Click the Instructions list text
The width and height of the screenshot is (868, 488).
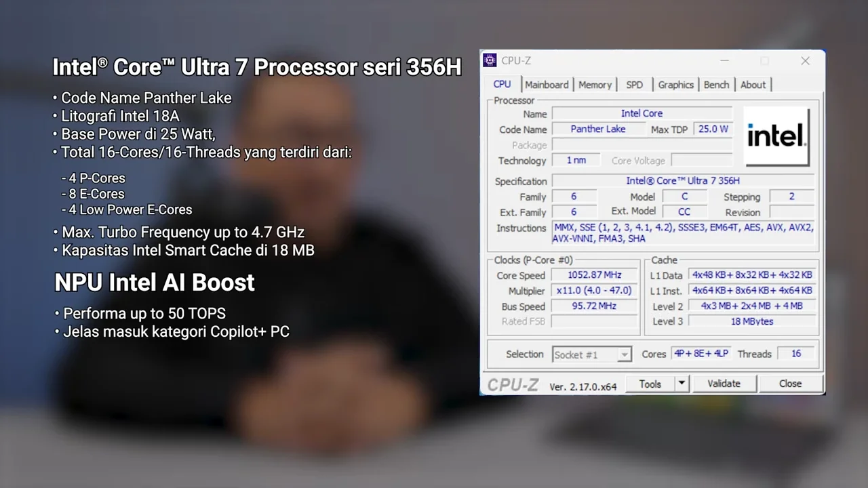click(x=683, y=233)
